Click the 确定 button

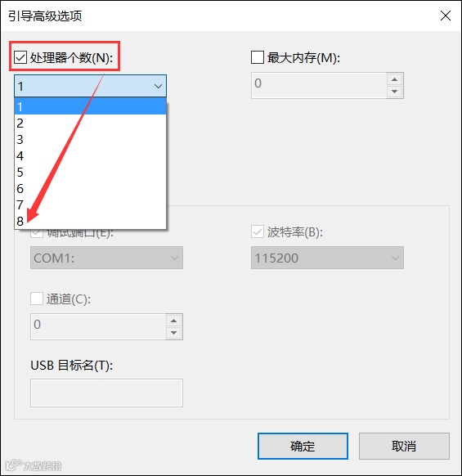[x=303, y=446]
